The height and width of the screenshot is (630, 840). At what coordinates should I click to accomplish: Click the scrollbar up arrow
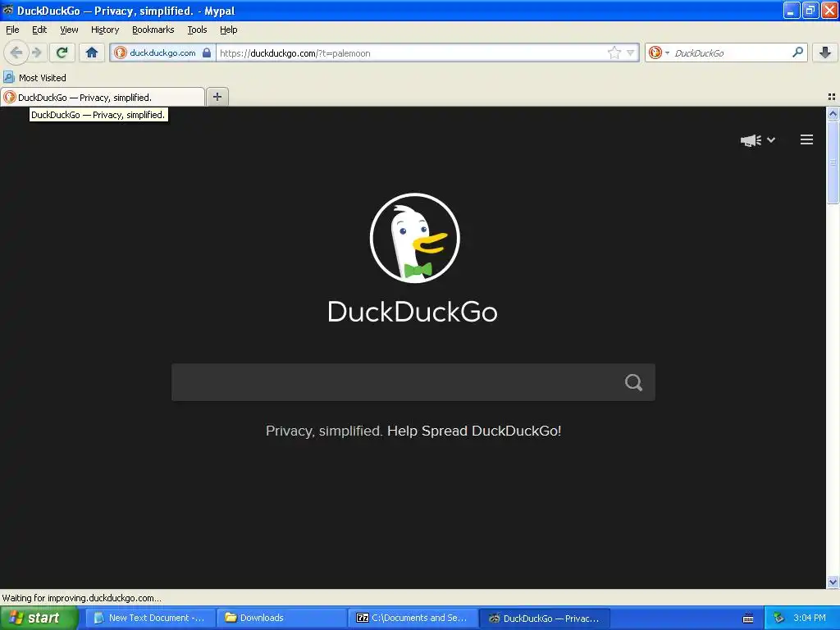point(833,113)
